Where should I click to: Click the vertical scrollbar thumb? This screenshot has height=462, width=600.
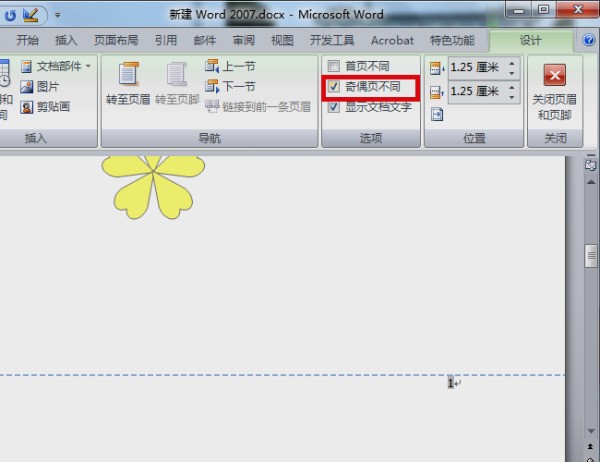click(x=590, y=253)
